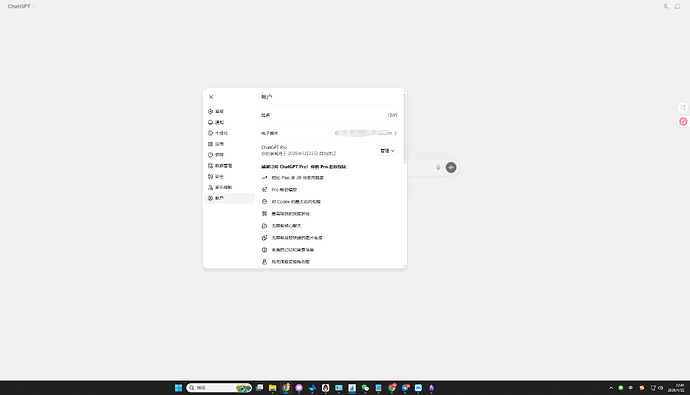Expand the 管理 (Manage) subscription dropdown
The width and height of the screenshot is (690, 395).
point(387,150)
